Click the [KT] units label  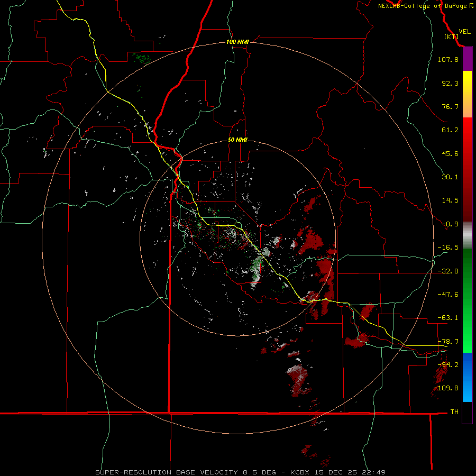tap(452, 36)
